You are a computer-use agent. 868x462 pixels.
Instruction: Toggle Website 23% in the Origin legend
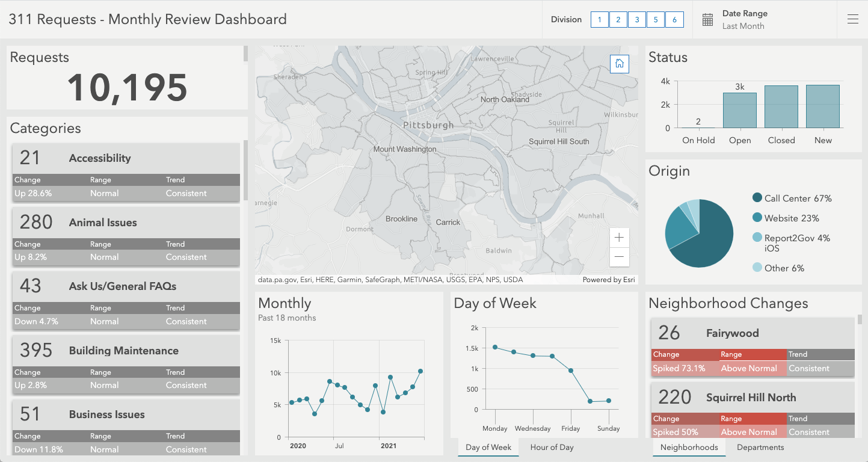tap(786, 218)
